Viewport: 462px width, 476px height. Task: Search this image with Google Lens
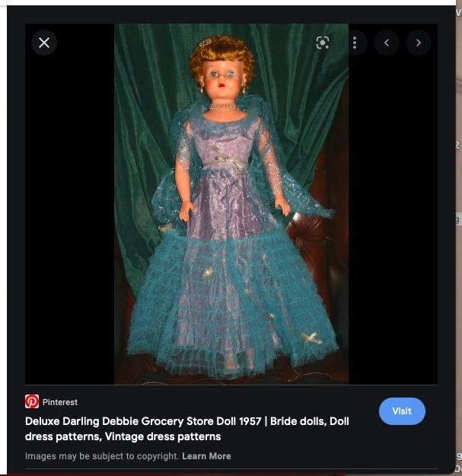[x=323, y=43]
